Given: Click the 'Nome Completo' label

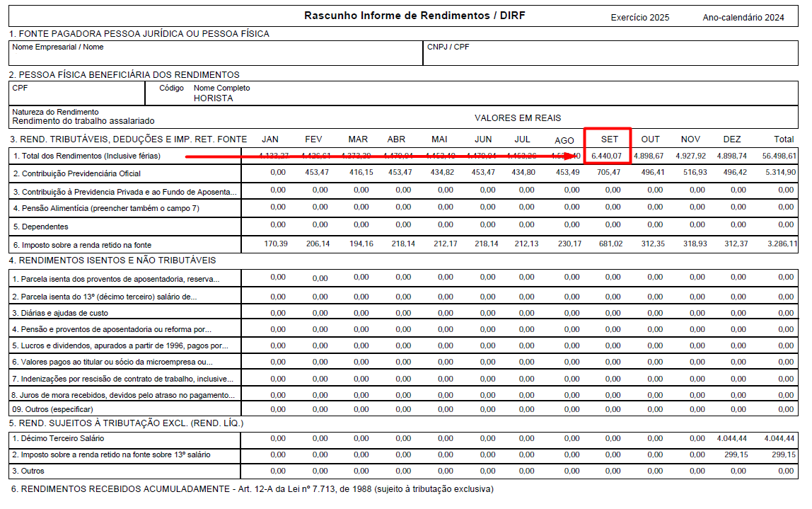Looking at the screenshot, I should pos(221,88).
